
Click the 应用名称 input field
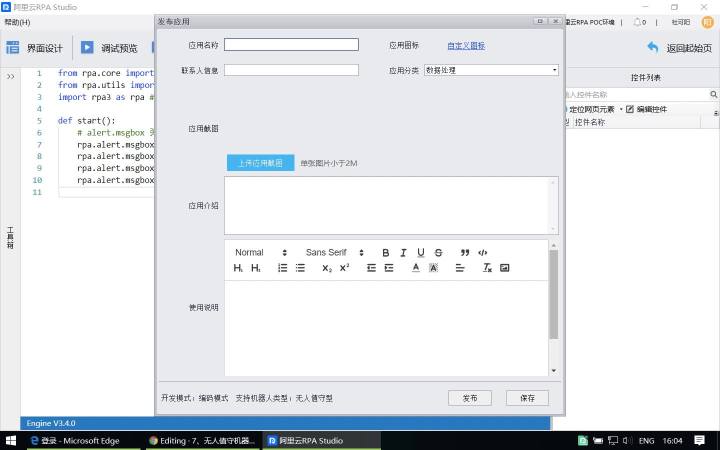(x=291, y=45)
